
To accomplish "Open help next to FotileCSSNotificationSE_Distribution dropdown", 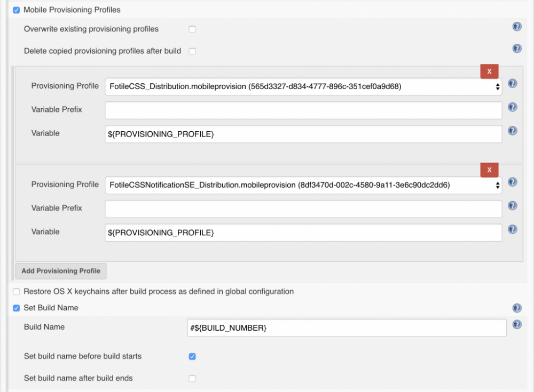I will coord(513,182).
